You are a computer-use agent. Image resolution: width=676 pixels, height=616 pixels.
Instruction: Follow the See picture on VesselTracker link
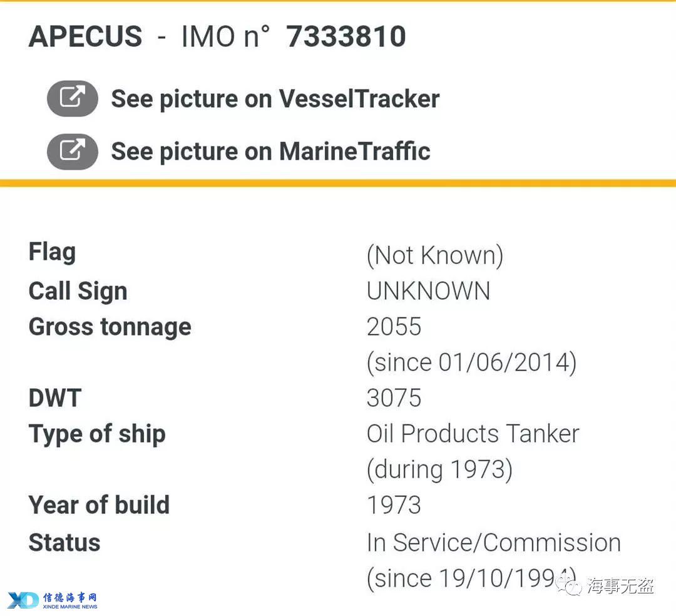pyautogui.click(x=275, y=99)
